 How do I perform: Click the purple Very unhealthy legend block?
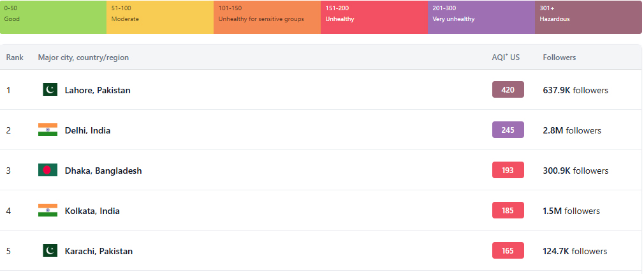click(481, 17)
